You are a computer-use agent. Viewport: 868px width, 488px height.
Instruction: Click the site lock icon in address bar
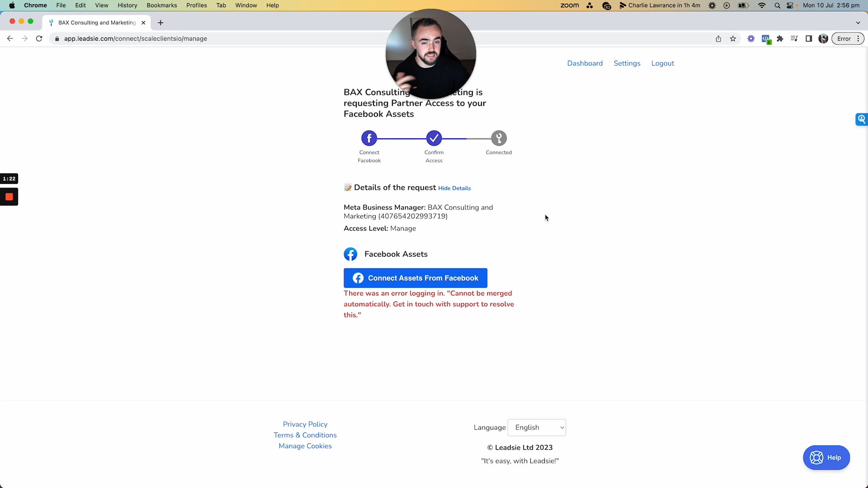(x=57, y=39)
